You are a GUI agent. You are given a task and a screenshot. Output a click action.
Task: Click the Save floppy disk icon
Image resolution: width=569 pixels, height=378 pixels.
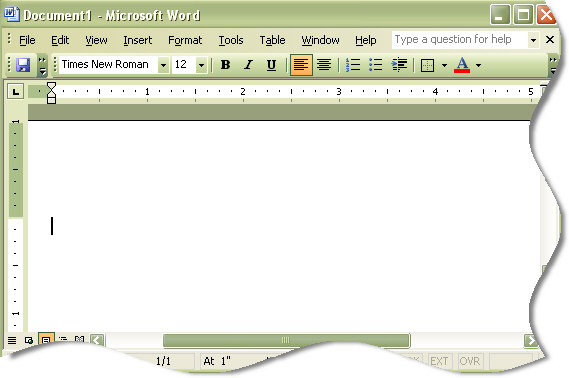click(23, 65)
